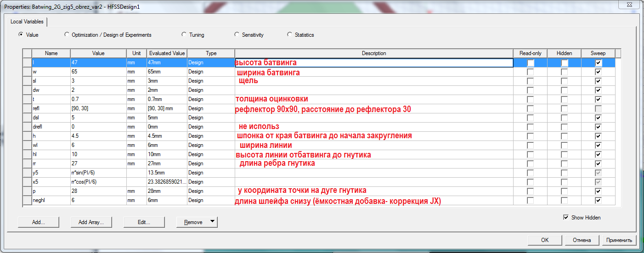This screenshot has height=253, width=644.
Task: Click the Add... button
Action: click(x=39, y=222)
